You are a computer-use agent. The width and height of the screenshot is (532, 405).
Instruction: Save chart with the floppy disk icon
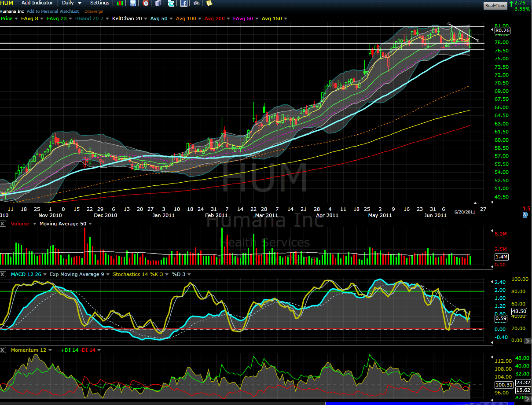coord(133,3)
